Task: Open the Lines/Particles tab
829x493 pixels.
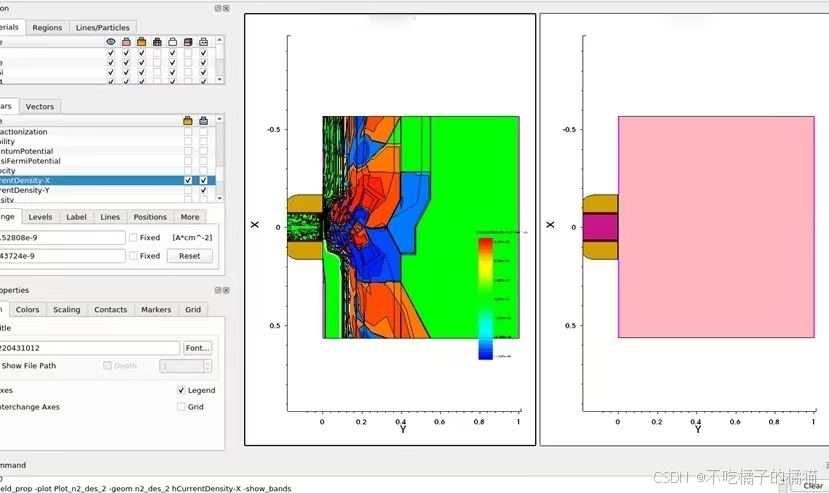Action: [103, 28]
